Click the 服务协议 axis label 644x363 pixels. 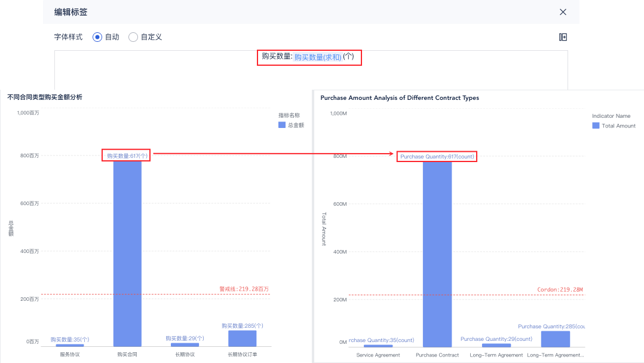coord(70,355)
